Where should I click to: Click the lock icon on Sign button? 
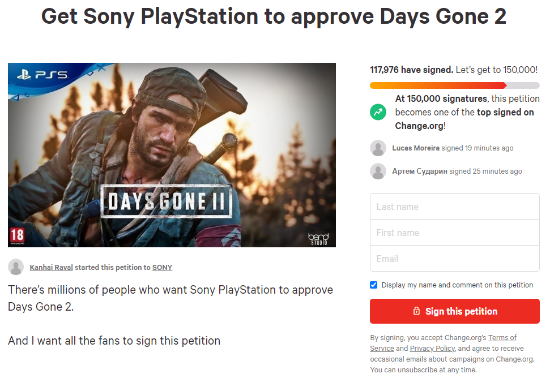416,311
